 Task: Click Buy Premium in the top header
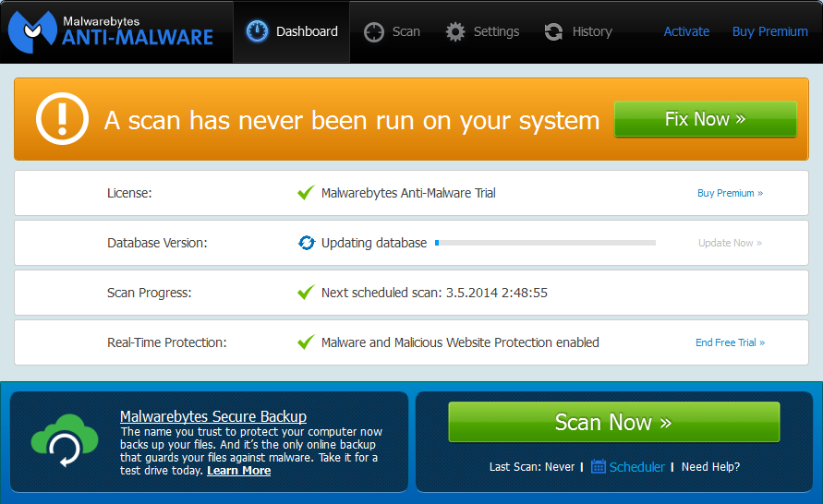[x=769, y=31]
